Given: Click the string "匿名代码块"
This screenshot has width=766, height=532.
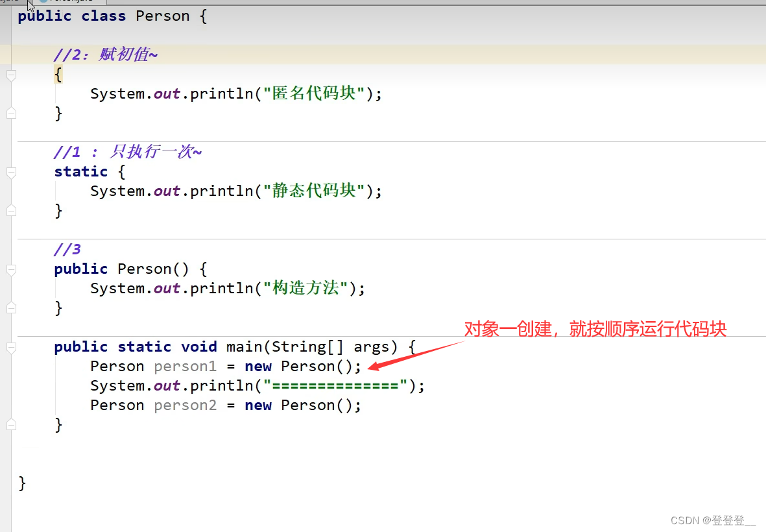Looking at the screenshot, I should pyautogui.click(x=314, y=93).
